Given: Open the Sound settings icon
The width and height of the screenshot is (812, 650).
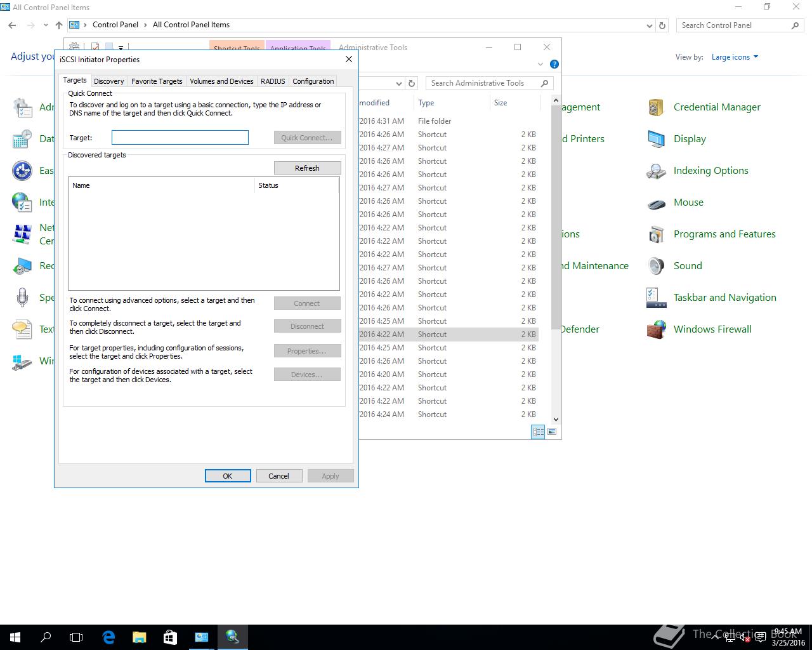Looking at the screenshot, I should coord(655,266).
